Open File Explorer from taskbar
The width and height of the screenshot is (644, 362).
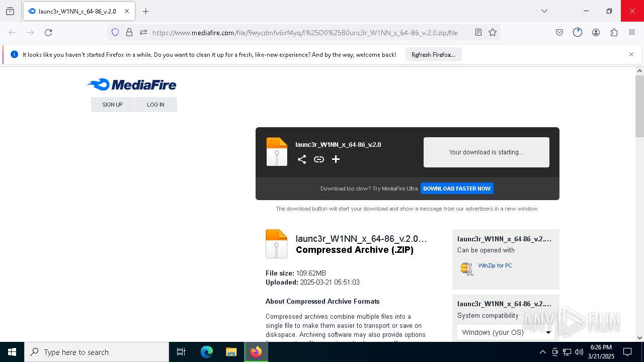(x=231, y=352)
